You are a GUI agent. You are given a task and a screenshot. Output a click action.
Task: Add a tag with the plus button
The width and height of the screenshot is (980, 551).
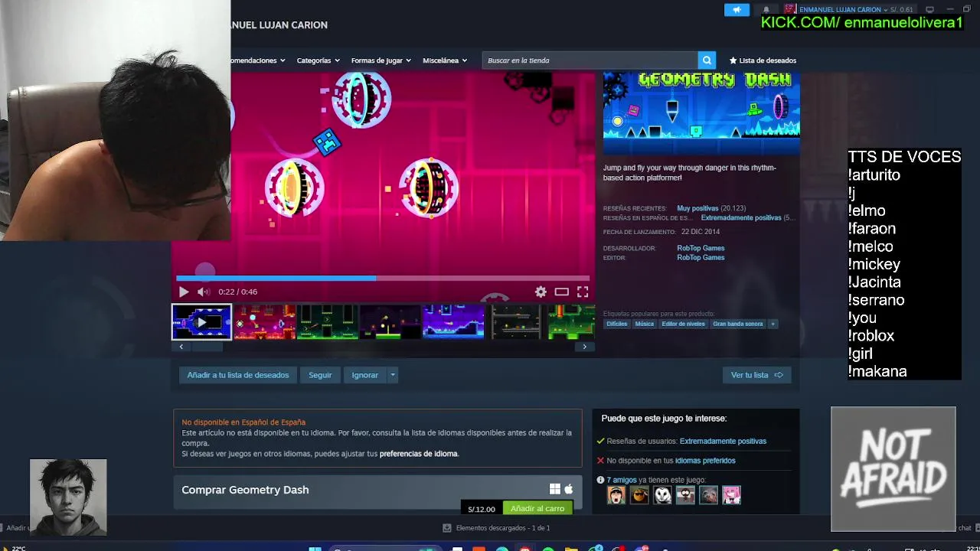pyautogui.click(x=773, y=324)
